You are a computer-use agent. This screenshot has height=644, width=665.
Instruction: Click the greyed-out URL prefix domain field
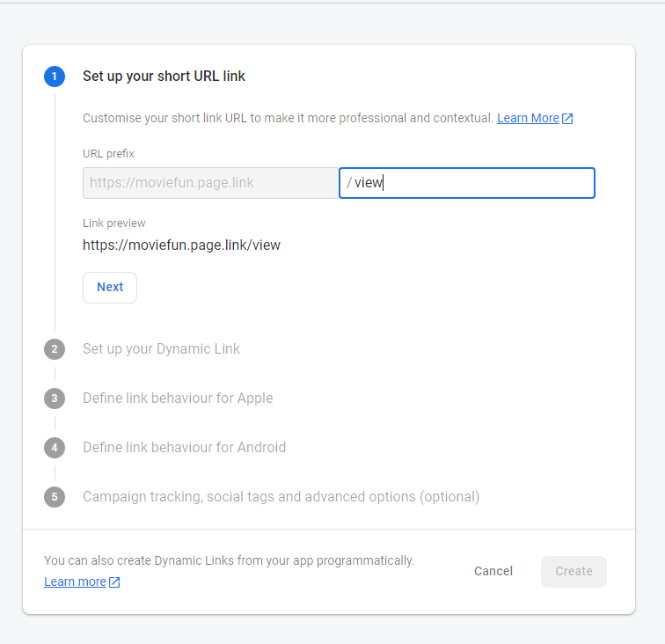210,183
